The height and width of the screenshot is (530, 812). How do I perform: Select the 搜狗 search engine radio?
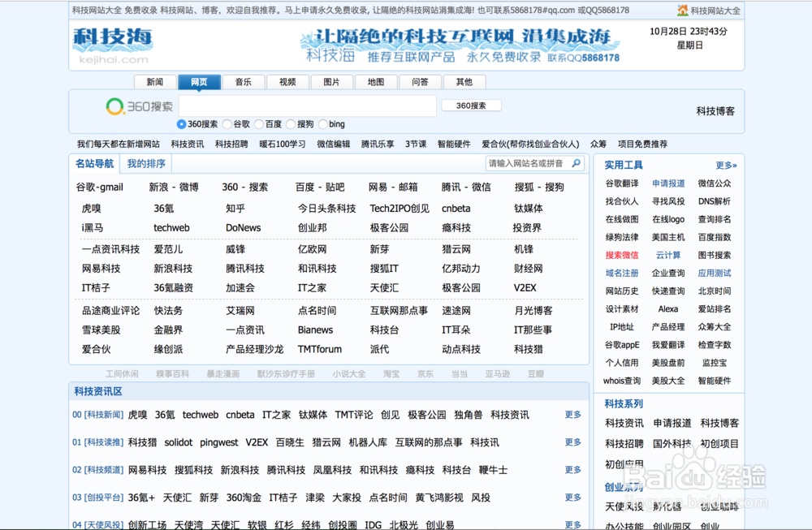291,124
